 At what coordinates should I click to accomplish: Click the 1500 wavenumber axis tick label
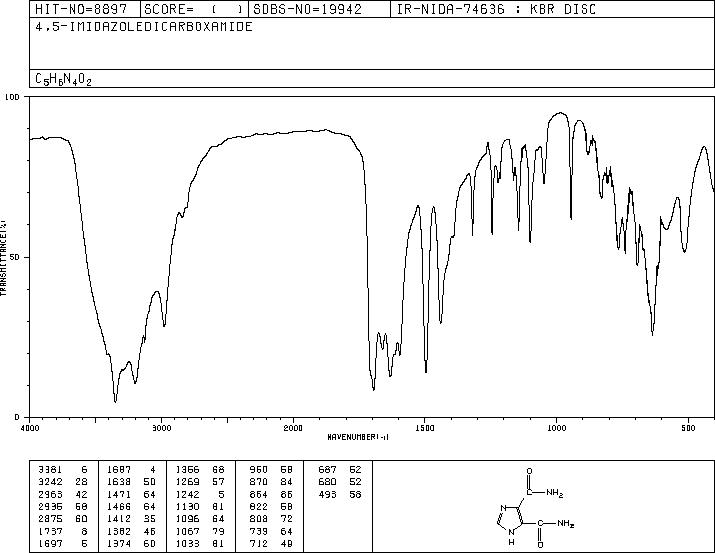(x=425, y=428)
